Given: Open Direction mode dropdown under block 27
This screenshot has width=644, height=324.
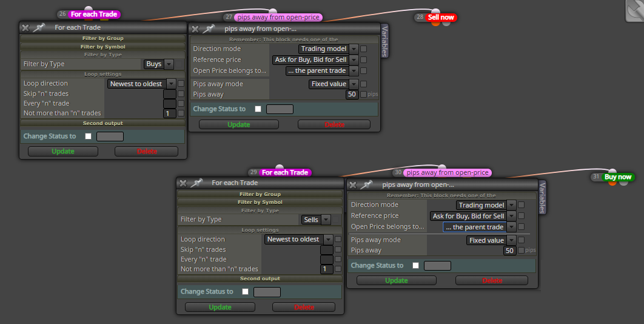Looking at the screenshot, I should 328,49.
